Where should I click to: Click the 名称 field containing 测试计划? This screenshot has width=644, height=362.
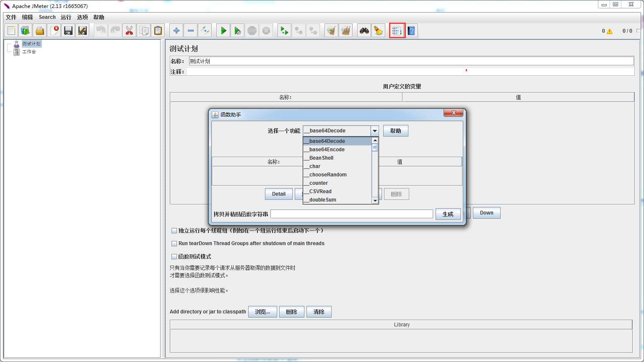(411, 61)
